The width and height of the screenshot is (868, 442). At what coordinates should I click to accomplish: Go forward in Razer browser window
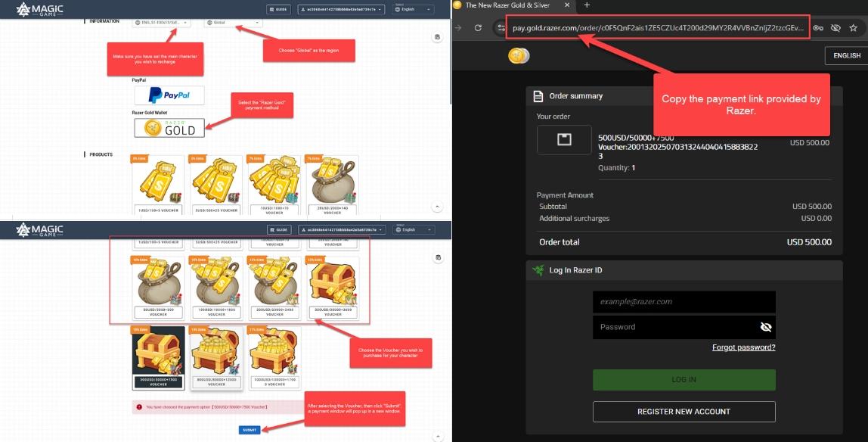[458, 28]
